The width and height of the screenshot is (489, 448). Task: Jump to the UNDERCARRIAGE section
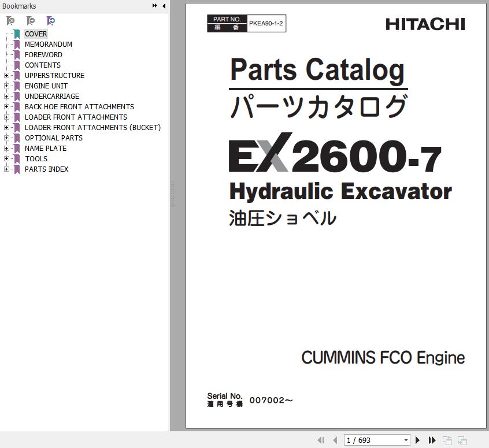(52, 97)
